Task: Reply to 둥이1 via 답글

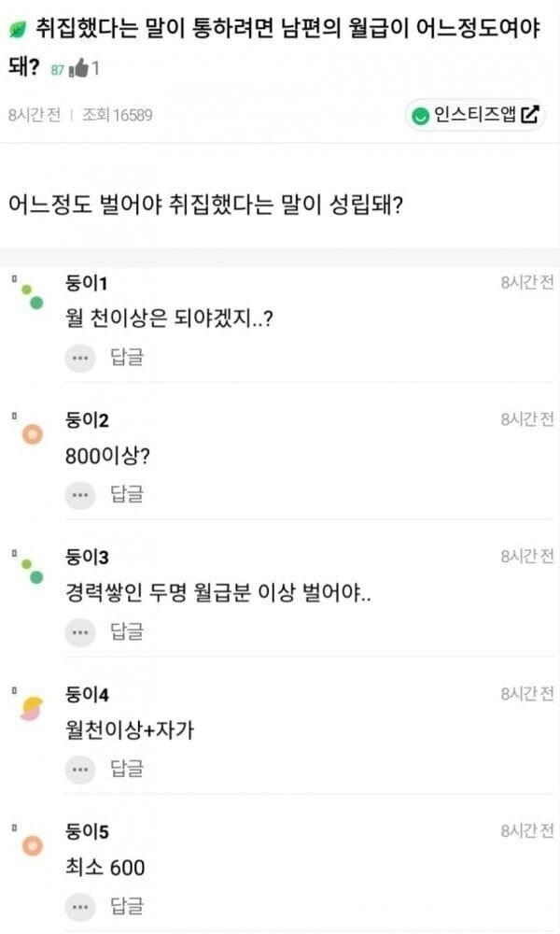Action: tap(127, 357)
